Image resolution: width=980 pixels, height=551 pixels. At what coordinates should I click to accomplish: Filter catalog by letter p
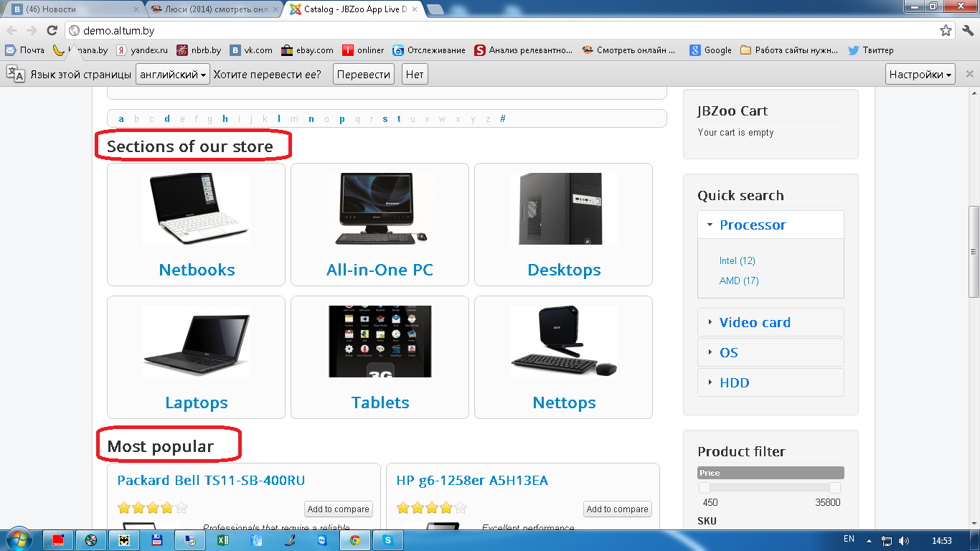(x=342, y=119)
